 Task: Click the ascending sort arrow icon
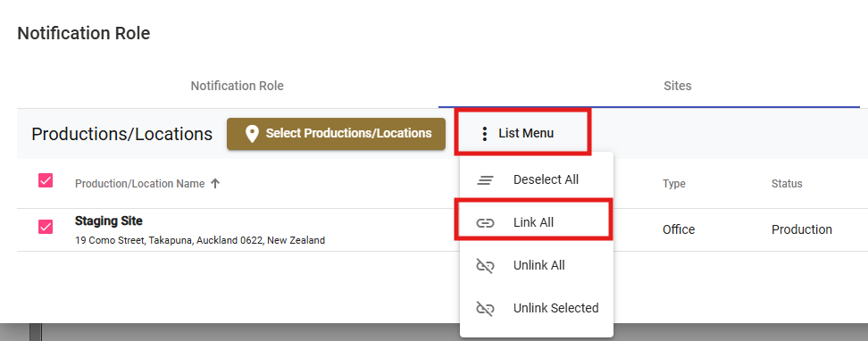215,184
